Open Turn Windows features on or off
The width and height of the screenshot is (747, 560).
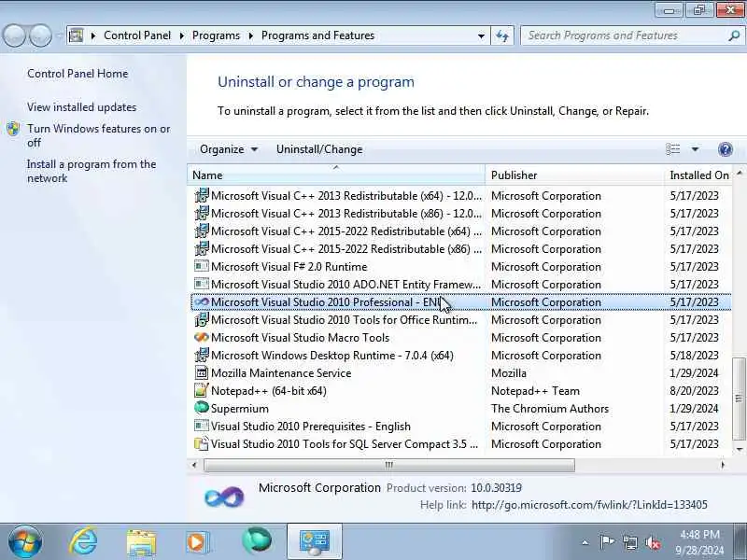coord(99,135)
